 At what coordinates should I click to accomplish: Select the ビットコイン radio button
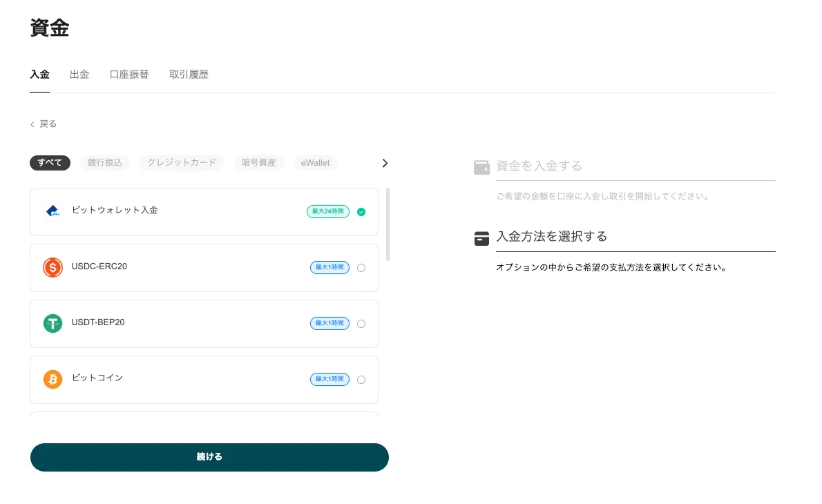tap(361, 380)
